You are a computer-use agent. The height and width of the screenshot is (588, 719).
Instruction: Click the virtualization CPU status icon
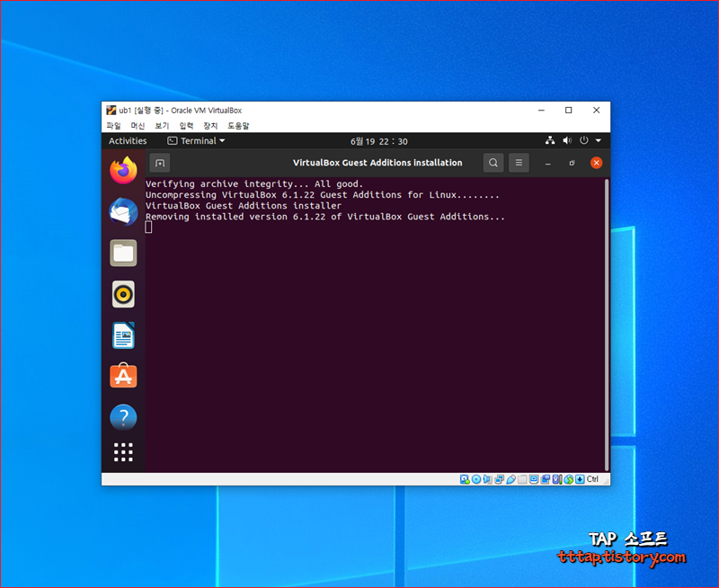(x=557, y=479)
